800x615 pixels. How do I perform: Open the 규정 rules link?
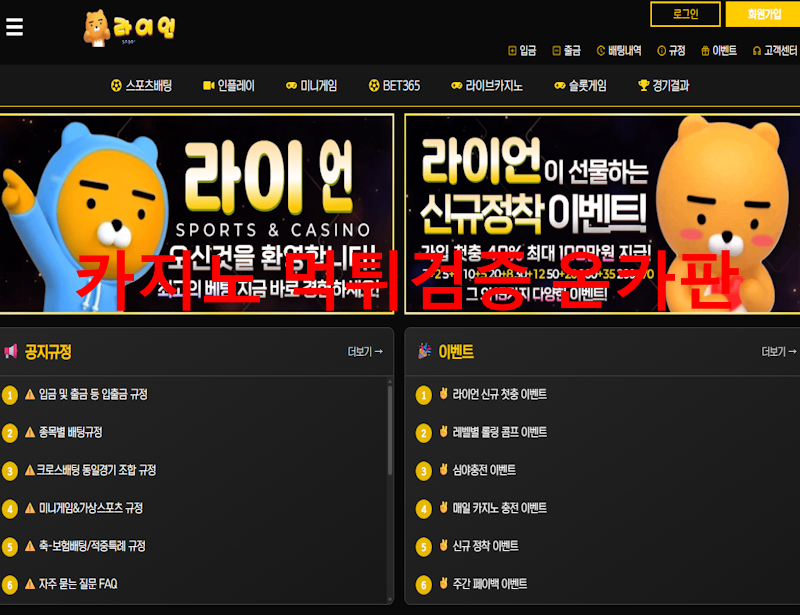pyautogui.click(x=671, y=51)
